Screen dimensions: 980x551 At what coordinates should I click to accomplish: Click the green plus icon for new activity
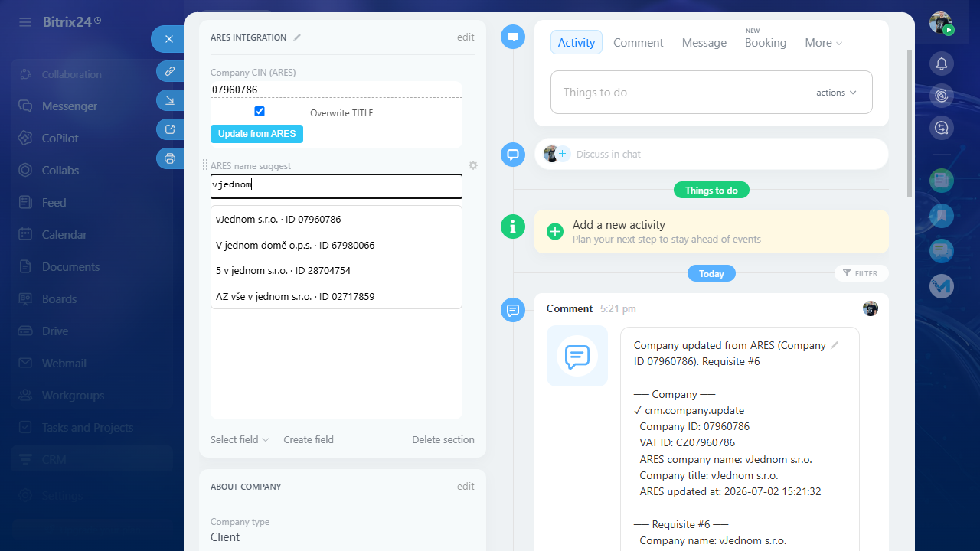pos(555,231)
